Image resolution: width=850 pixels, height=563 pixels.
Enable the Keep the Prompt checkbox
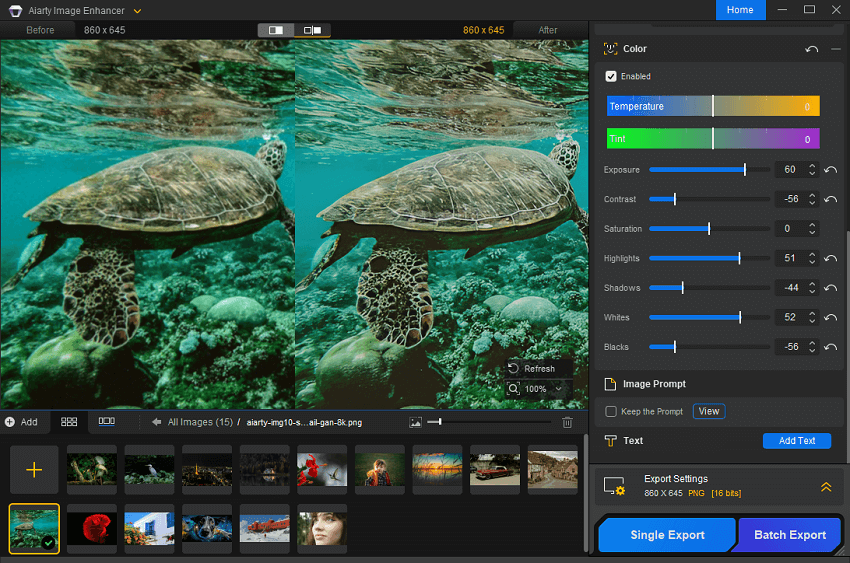(611, 412)
